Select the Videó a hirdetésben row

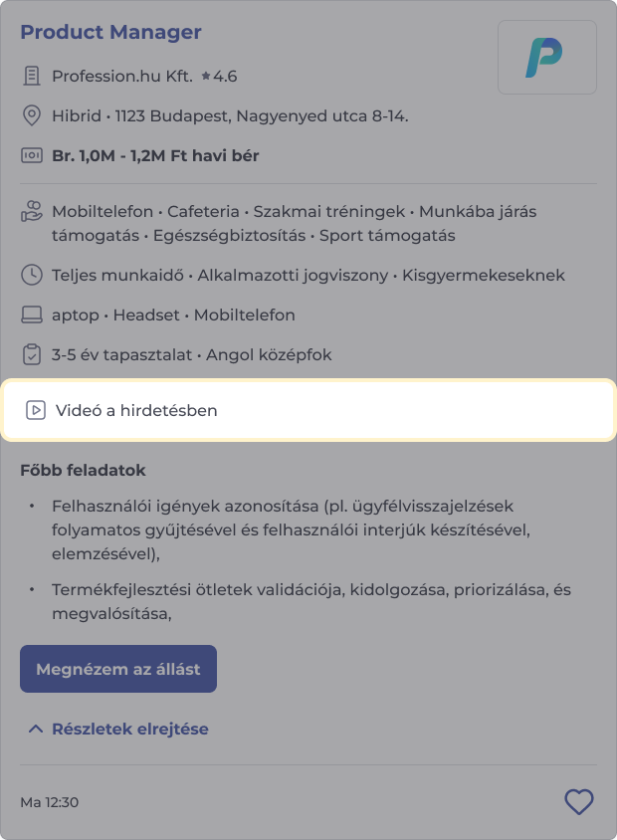(308, 410)
